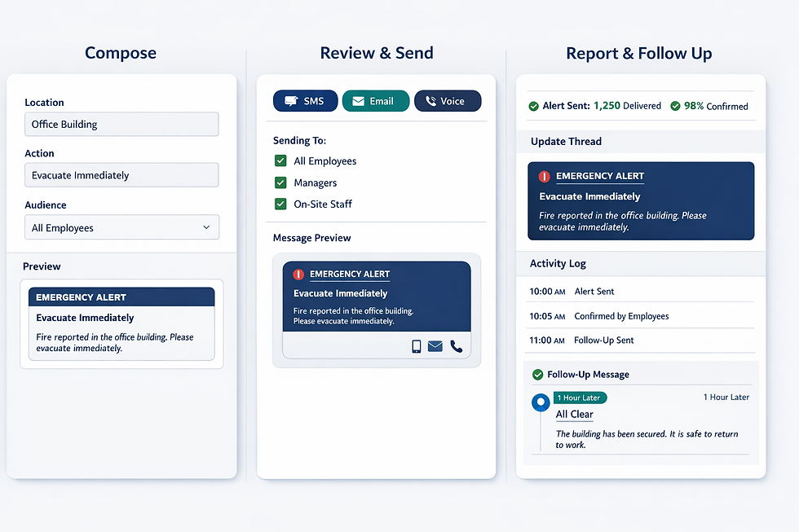Click green check icon beside Follow-Up Message

[537, 375]
